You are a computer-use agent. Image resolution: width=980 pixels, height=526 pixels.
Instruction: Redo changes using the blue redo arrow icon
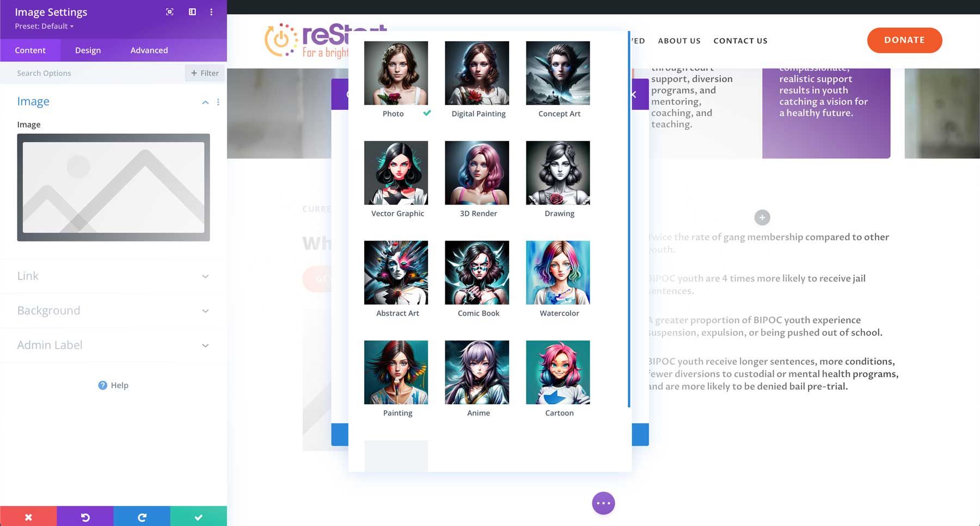coord(142,516)
